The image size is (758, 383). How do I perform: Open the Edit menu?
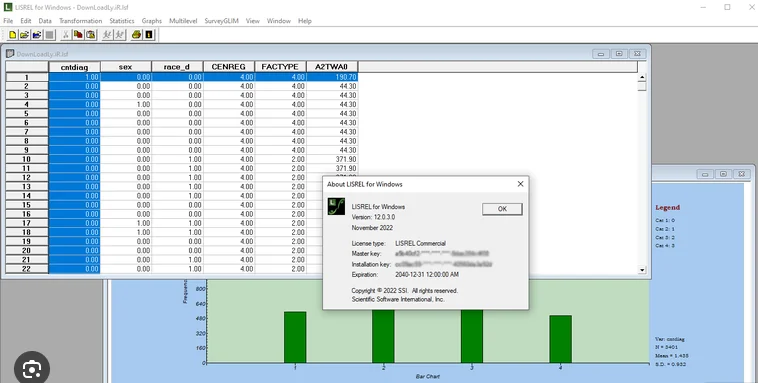click(26, 21)
